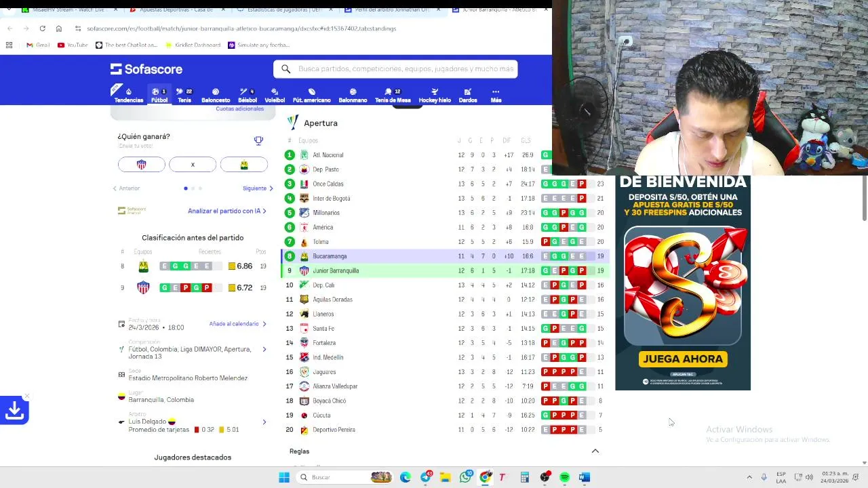
Task: Select Tolima in the standings
Action: [x=445, y=242]
